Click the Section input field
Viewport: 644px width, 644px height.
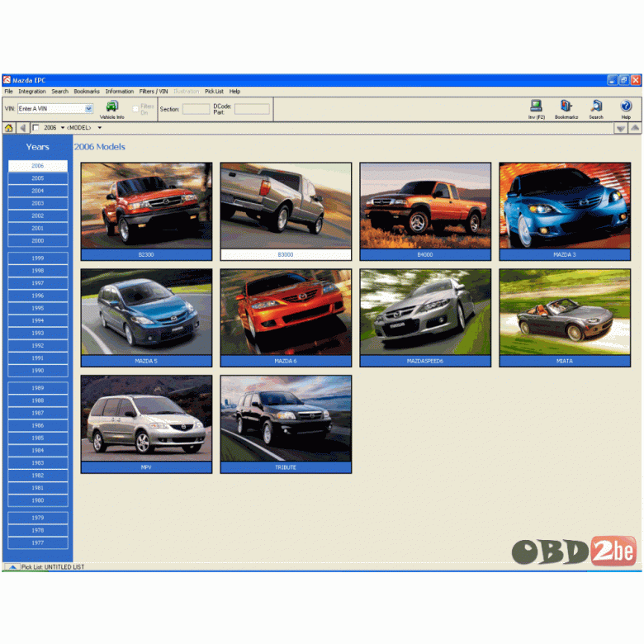196,109
